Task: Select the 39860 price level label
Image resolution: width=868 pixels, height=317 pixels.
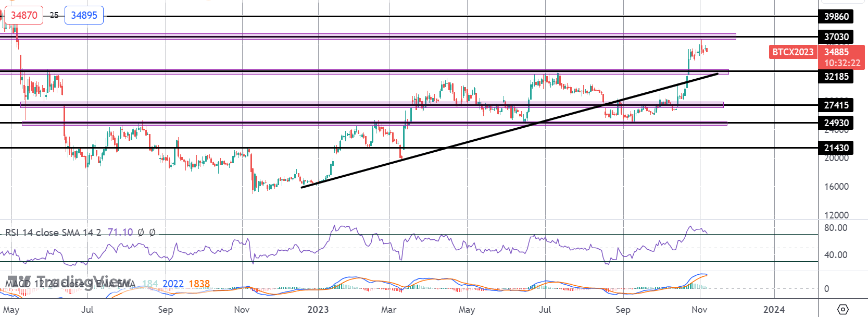Action: 836,17
